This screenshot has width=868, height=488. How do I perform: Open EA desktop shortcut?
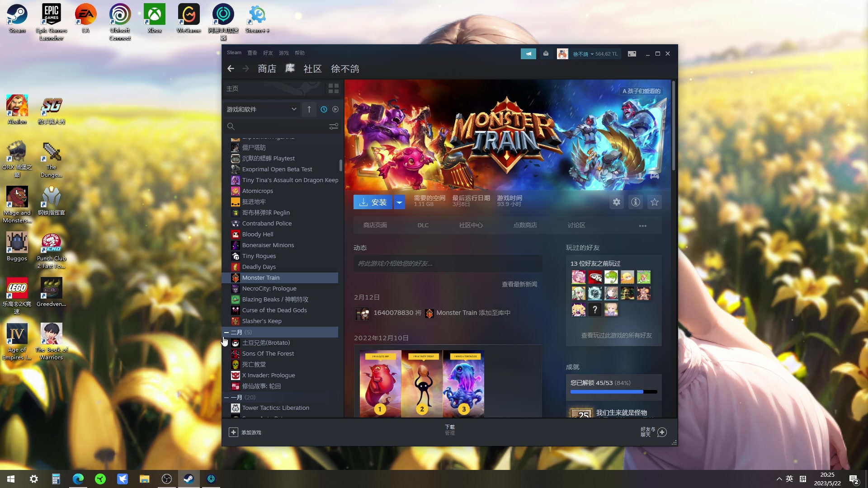pyautogui.click(x=86, y=18)
